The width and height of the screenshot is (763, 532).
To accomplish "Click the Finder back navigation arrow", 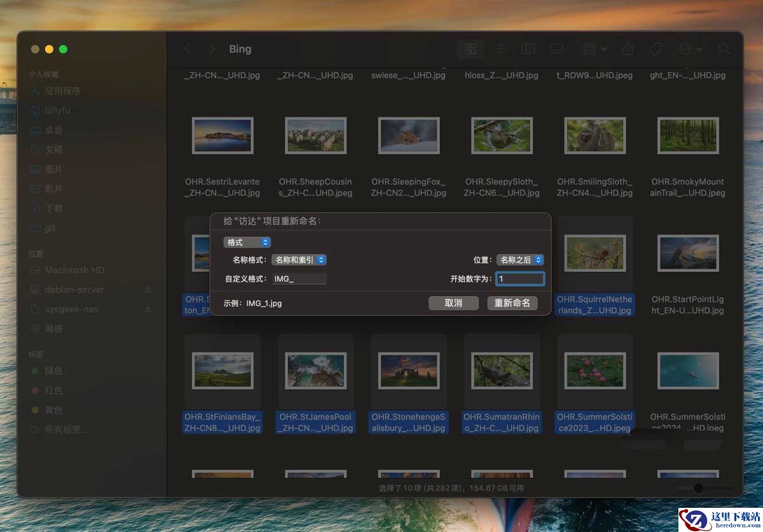I will pos(187,49).
